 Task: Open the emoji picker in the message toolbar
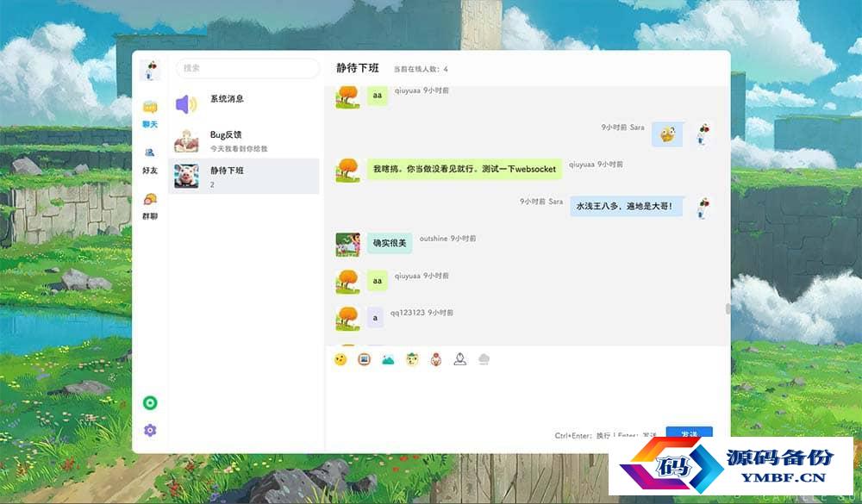click(340, 359)
